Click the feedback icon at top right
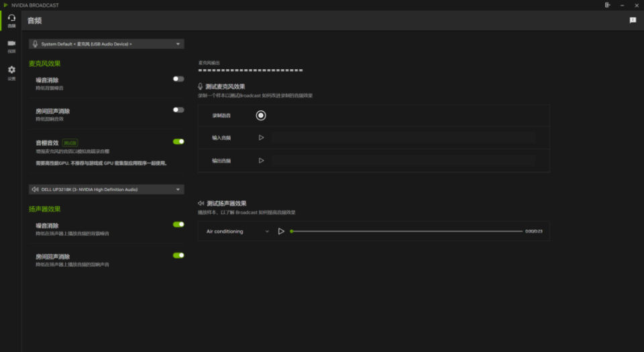Viewport: 644px width, 352px height. 633,20
